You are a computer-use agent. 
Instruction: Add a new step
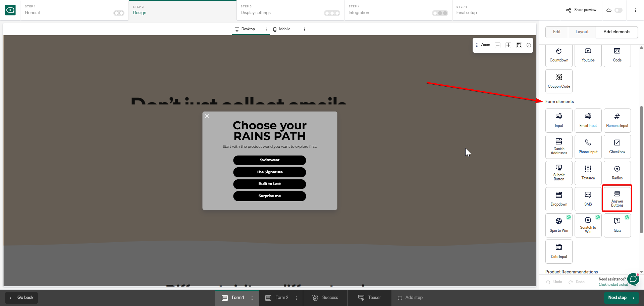pos(410,298)
